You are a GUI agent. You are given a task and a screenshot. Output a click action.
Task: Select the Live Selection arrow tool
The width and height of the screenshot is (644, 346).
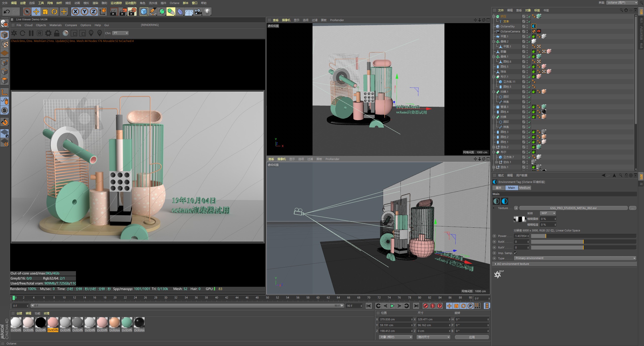click(x=27, y=12)
